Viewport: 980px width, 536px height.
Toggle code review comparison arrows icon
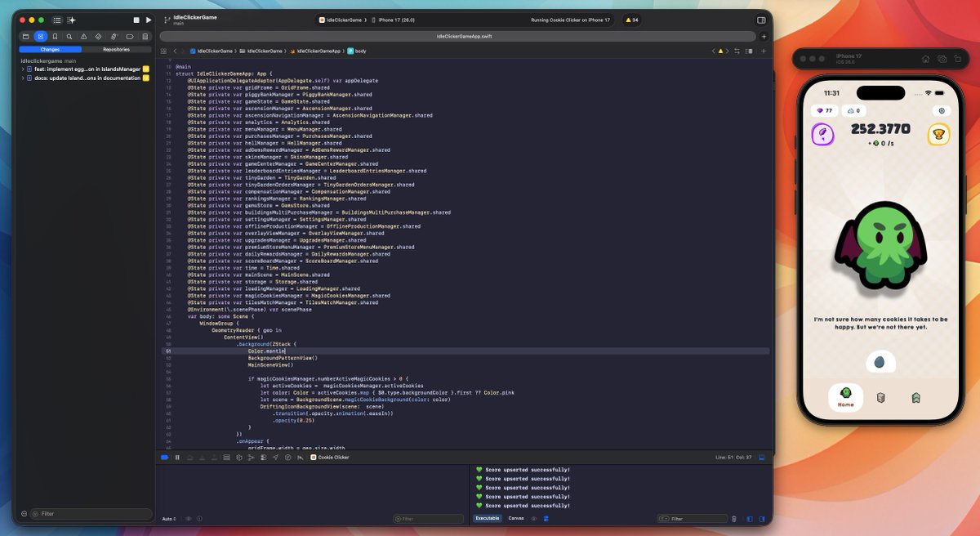737,51
